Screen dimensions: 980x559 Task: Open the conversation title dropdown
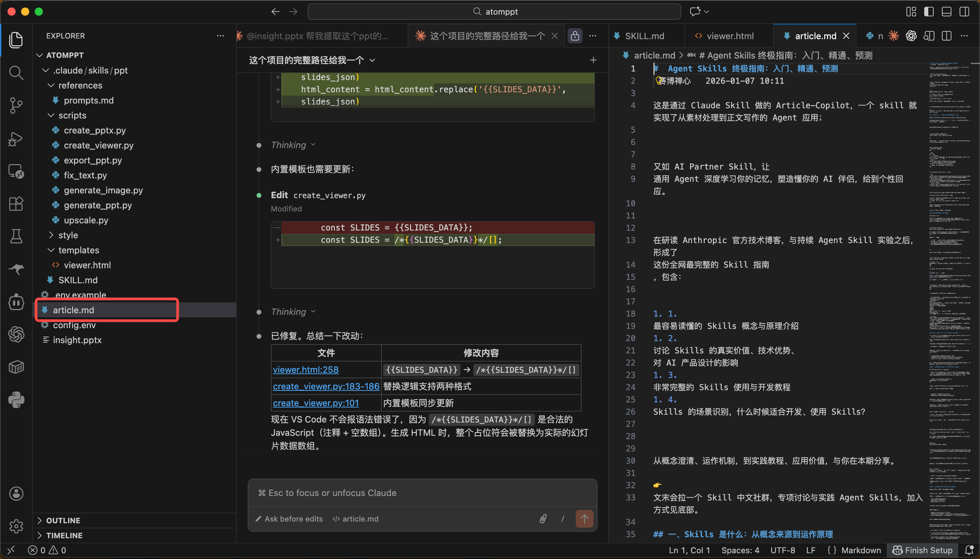coord(312,60)
